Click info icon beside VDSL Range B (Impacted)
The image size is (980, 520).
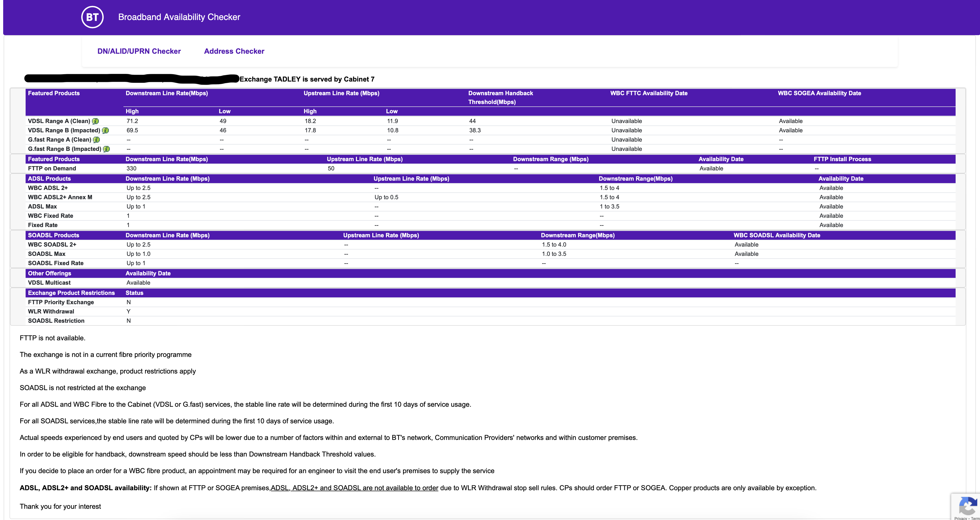click(105, 131)
